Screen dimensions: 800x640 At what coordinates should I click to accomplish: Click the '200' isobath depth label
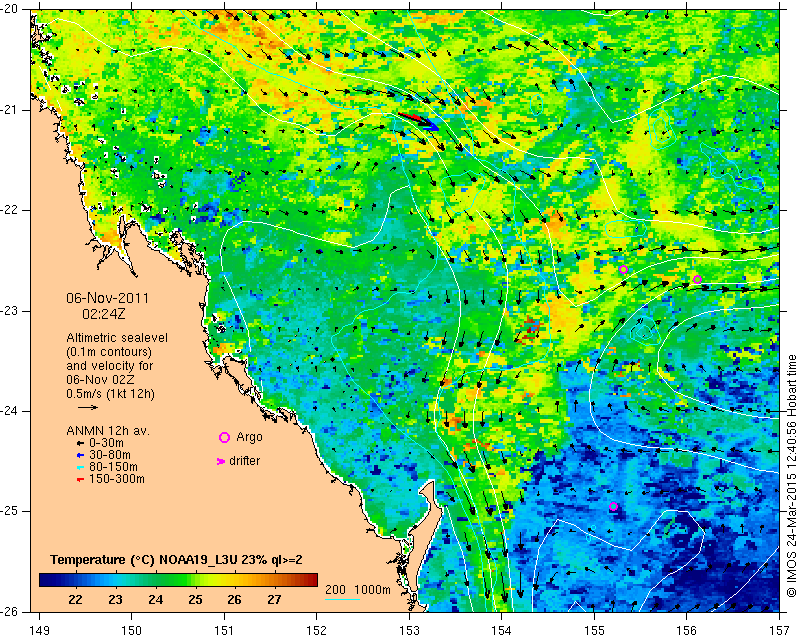tap(335, 590)
